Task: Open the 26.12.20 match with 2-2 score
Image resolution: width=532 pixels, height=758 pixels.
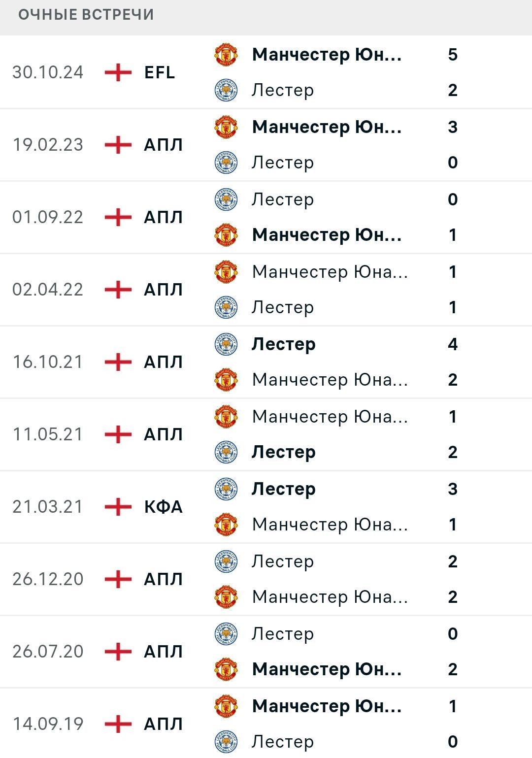Action: pyautogui.click(x=266, y=579)
